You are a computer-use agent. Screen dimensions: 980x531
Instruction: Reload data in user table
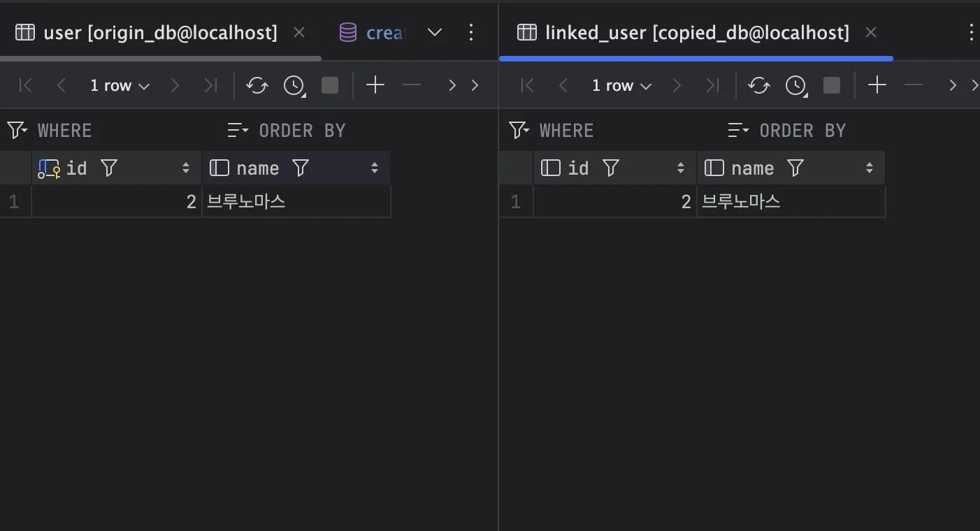[257, 85]
